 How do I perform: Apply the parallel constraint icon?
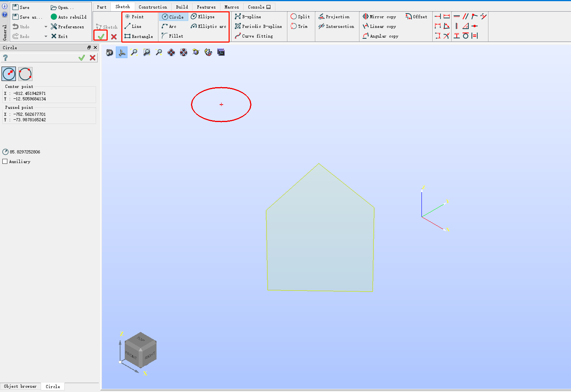pyautogui.click(x=466, y=16)
